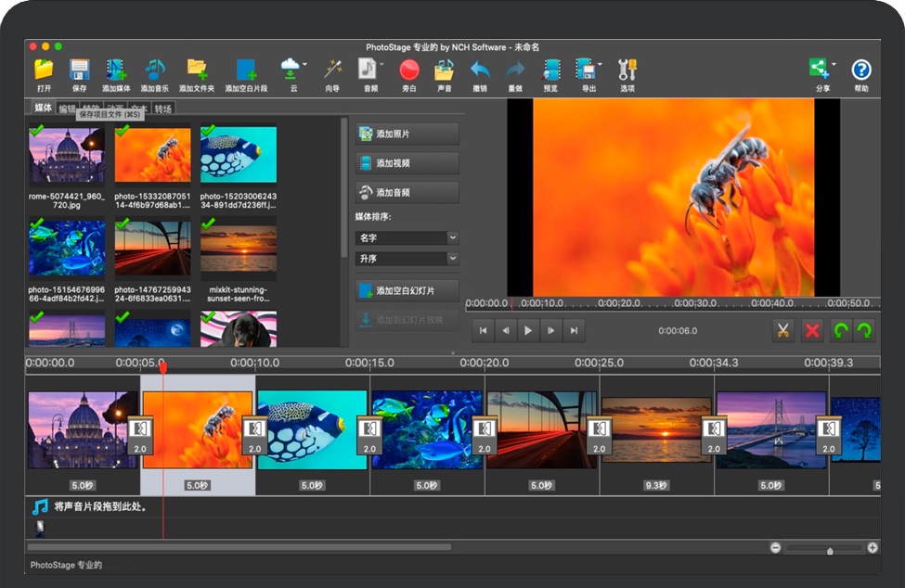905x588 pixels.
Task: Open the 向导 wizard wand icon
Action: 332,70
